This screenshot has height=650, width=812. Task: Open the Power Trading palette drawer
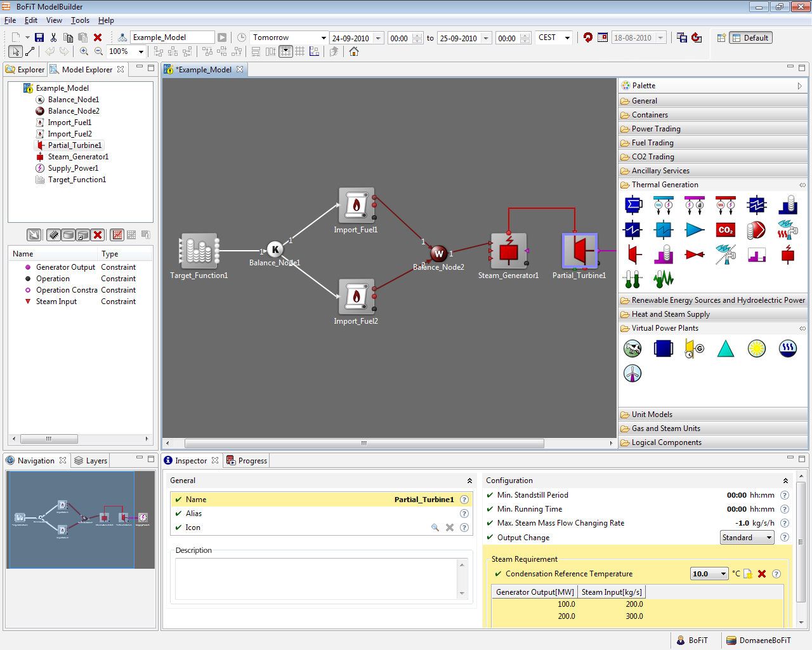(713, 129)
